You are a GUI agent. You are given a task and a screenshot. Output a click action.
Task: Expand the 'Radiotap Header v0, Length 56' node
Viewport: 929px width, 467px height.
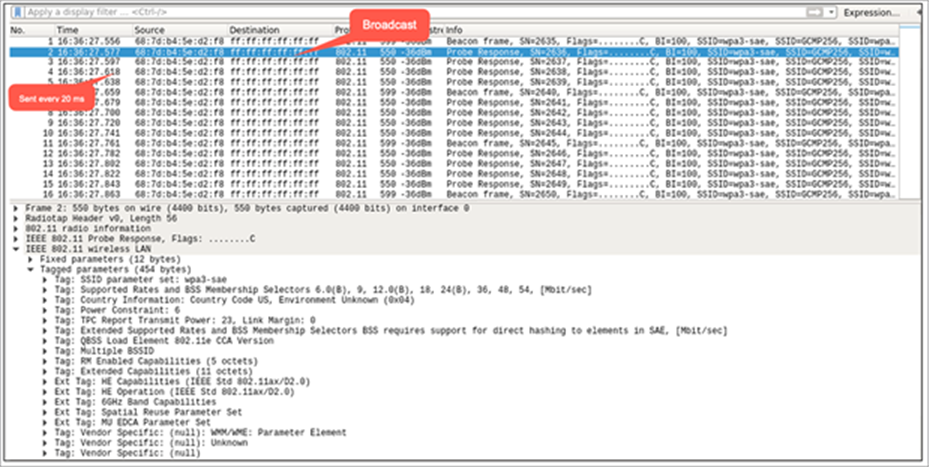coord(16,219)
